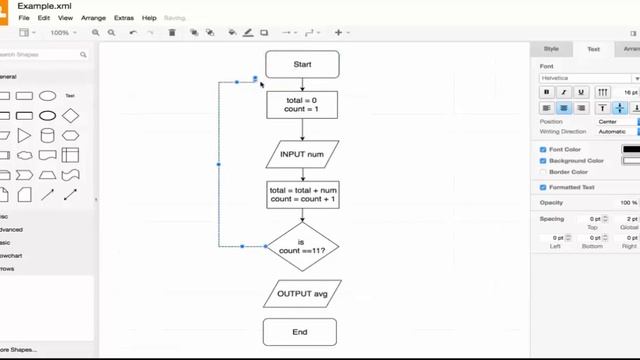Click the fill color bucket icon

232,32
